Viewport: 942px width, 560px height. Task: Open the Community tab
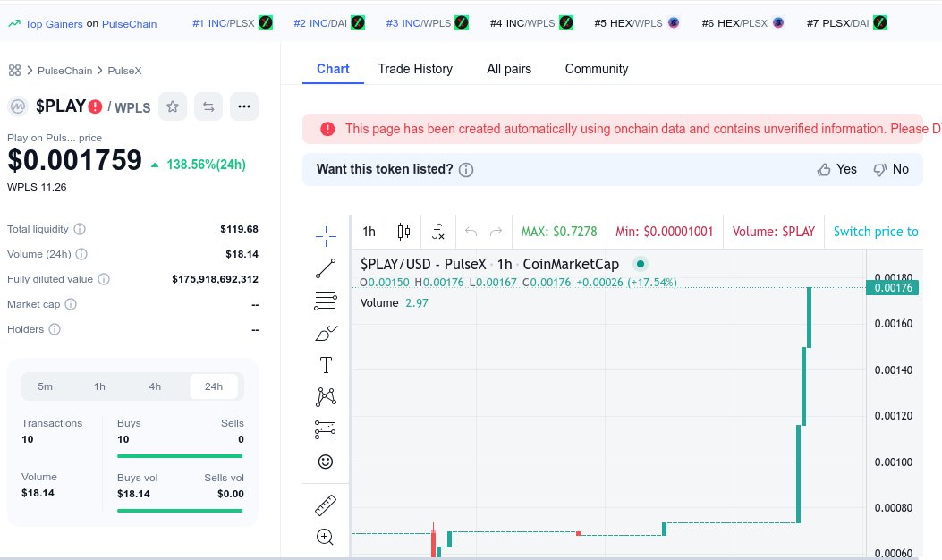597,69
